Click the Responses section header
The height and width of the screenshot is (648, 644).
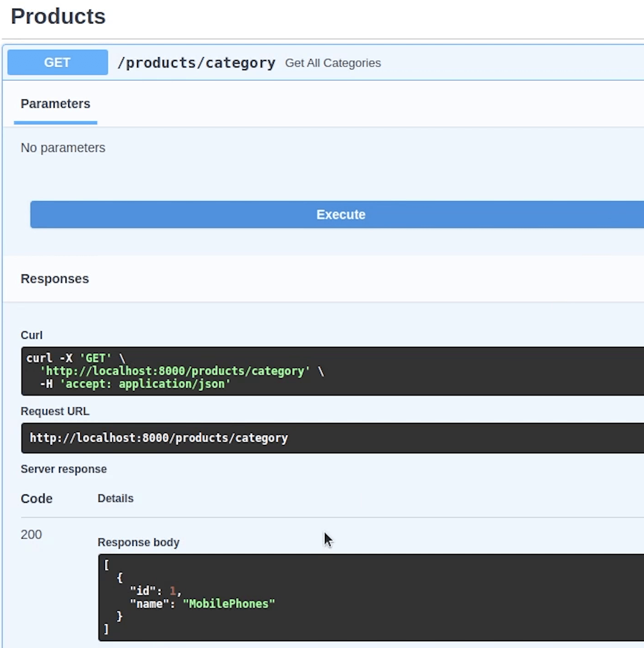click(55, 279)
